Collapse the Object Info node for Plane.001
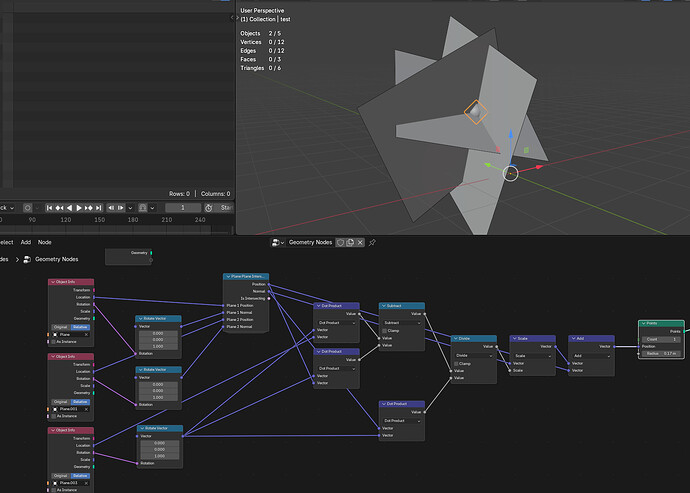The height and width of the screenshot is (493, 690). point(53,357)
